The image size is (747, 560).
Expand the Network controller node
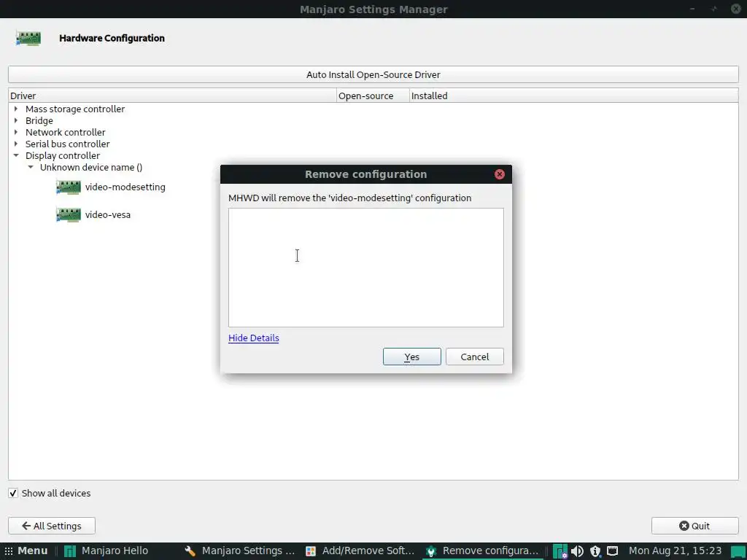pyautogui.click(x=16, y=133)
